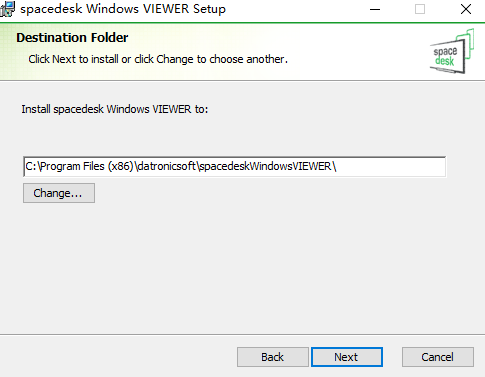Click the installer icon in the title bar

tap(7, 9)
